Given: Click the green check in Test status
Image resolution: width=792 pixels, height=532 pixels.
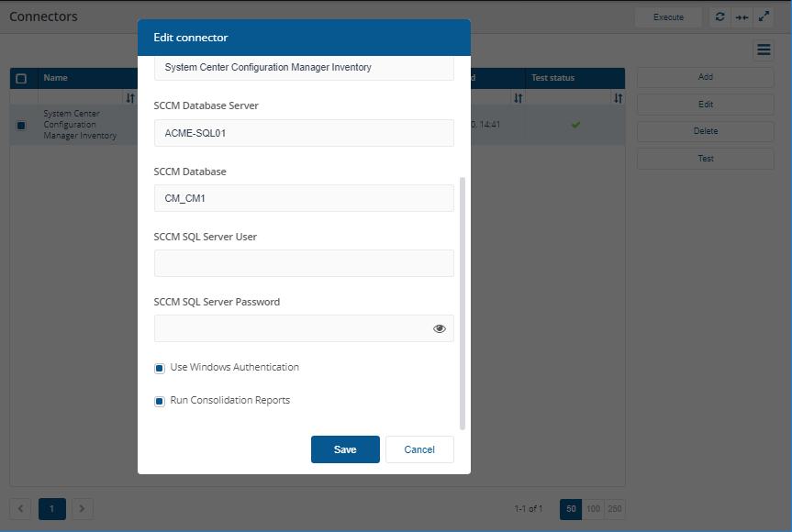Looking at the screenshot, I should [575, 125].
